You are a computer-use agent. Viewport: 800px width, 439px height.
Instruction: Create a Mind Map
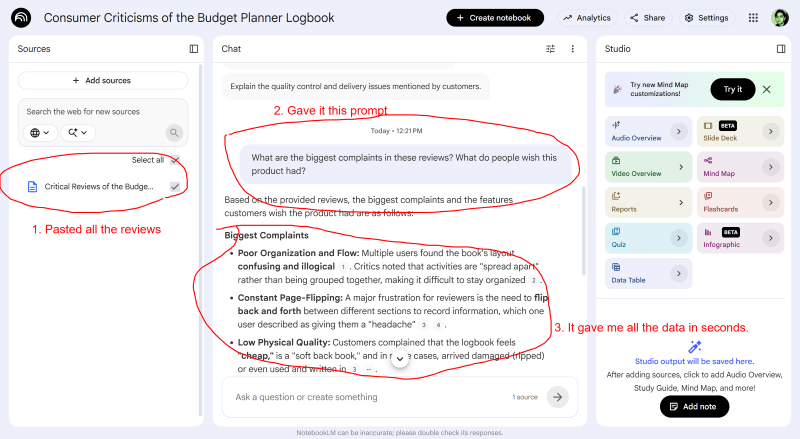(740, 167)
